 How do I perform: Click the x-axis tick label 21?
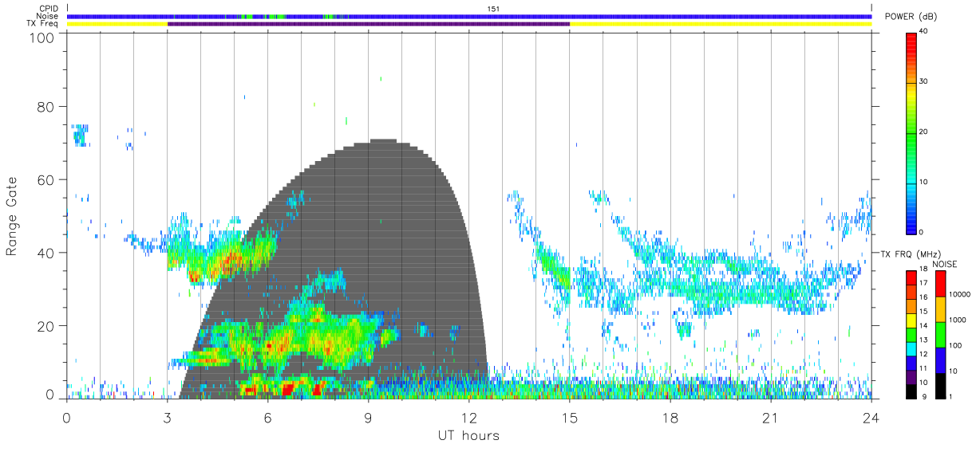tap(770, 417)
